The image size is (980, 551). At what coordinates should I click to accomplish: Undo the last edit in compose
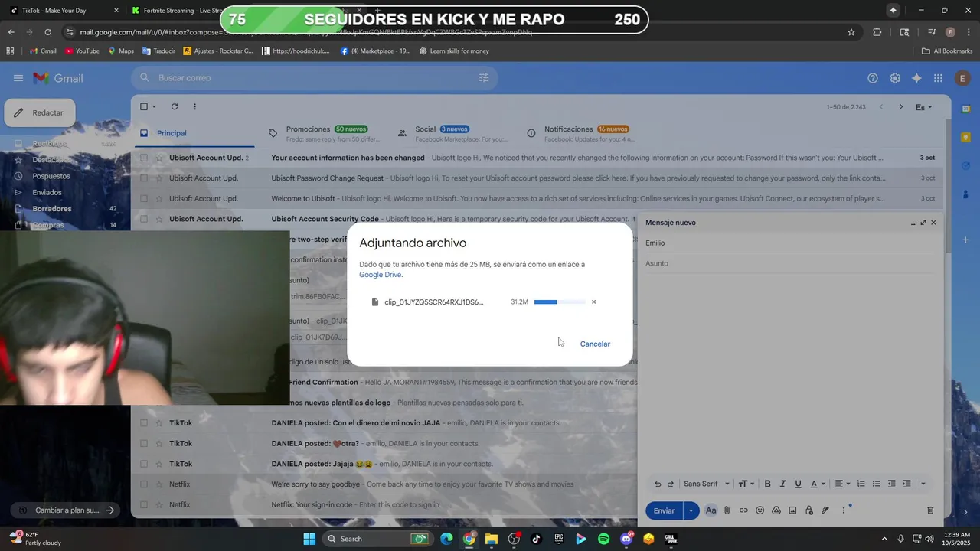pyautogui.click(x=657, y=484)
